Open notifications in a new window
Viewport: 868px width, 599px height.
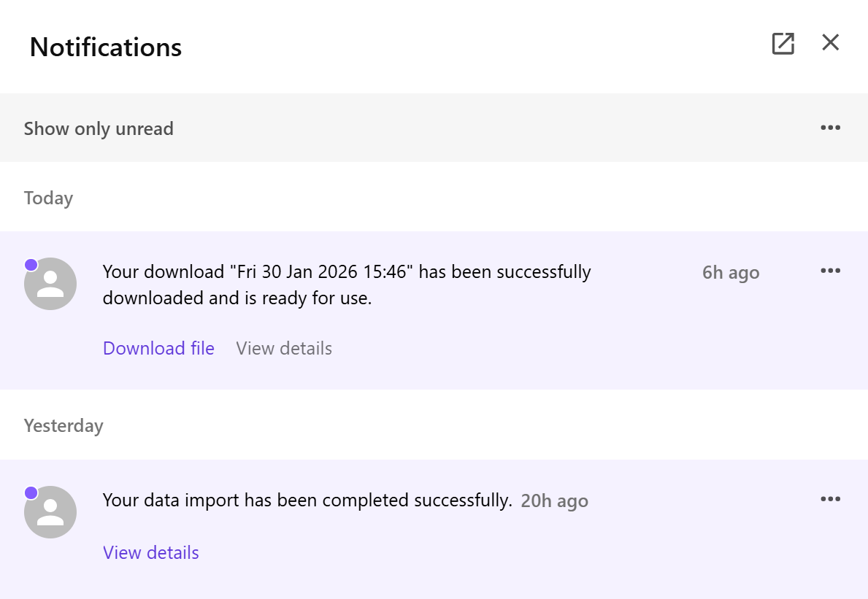[783, 44]
